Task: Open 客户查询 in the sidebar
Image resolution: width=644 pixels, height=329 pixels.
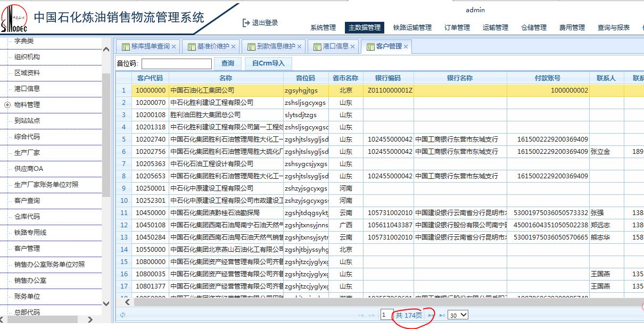Action: coord(27,201)
